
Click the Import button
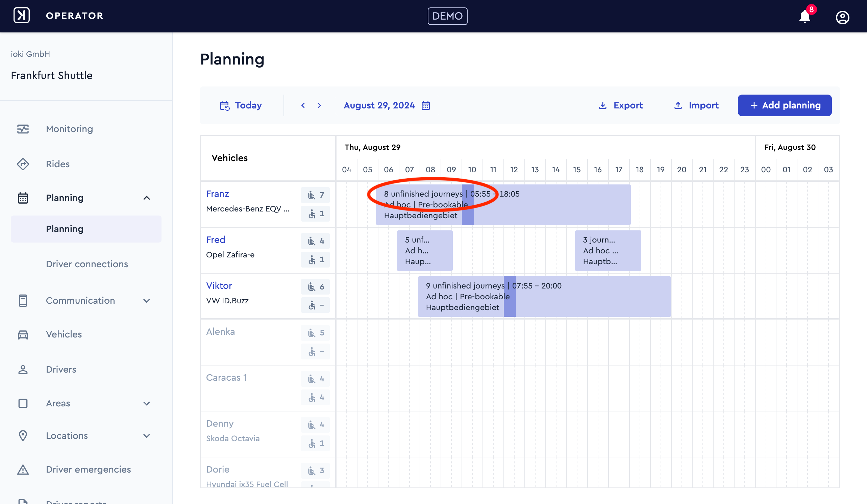[x=696, y=105]
